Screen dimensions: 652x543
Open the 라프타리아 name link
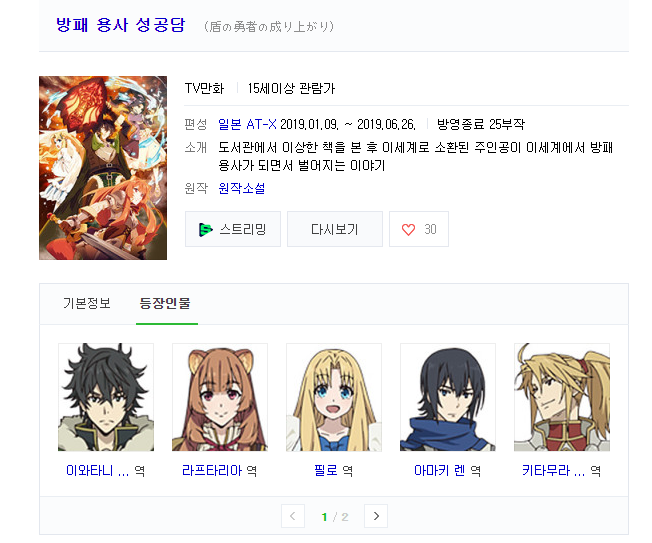[x=212, y=470]
